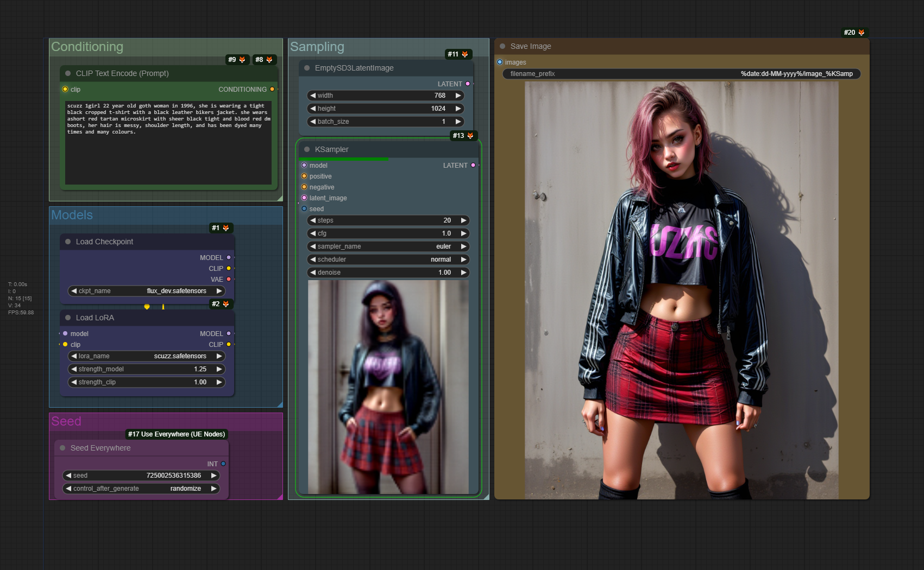924x570 pixels.
Task: Select previous scheduler with scheduler left arrow
Action: coord(313,259)
